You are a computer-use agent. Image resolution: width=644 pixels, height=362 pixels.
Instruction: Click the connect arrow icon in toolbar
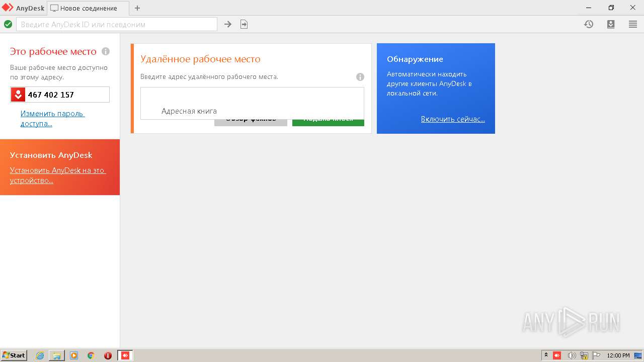(x=228, y=24)
